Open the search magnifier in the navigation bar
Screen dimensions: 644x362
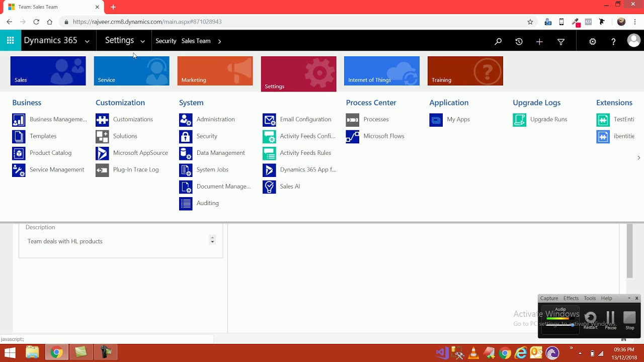[498, 42]
